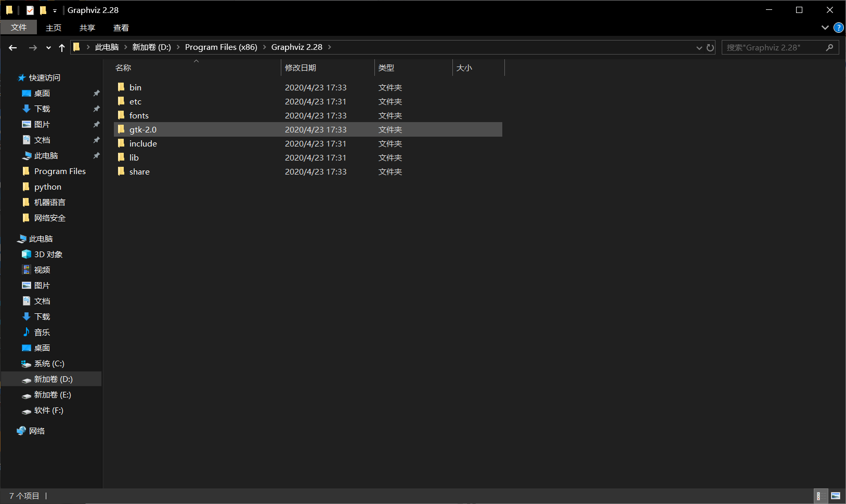Screen dimensions: 846x504
Task: Click the Forward navigation arrow
Action: pos(33,48)
